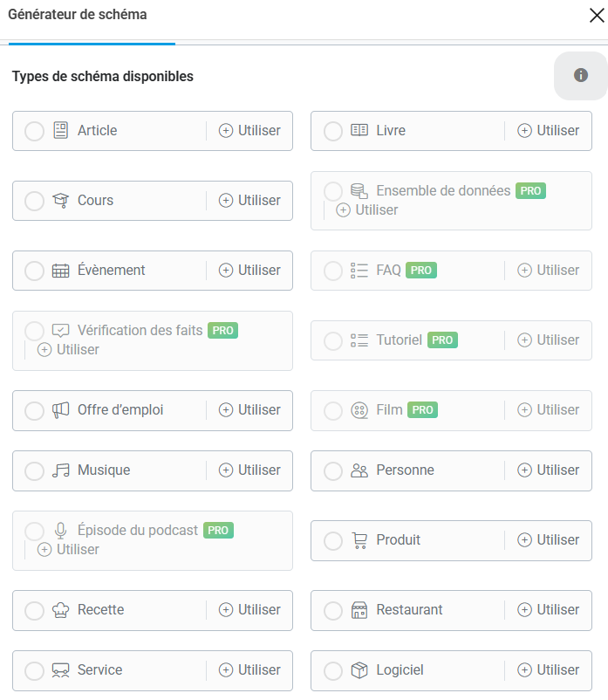Screen dimensions: 608x700
Task: Click Utiliser for the Cours schema
Action: coord(249,201)
